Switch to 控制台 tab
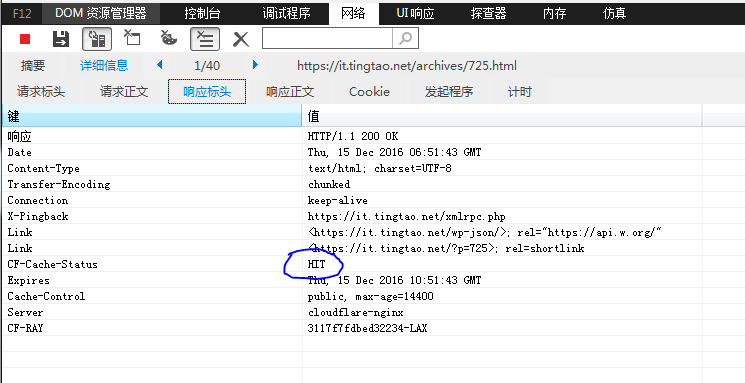This screenshot has width=745, height=383. 202,13
